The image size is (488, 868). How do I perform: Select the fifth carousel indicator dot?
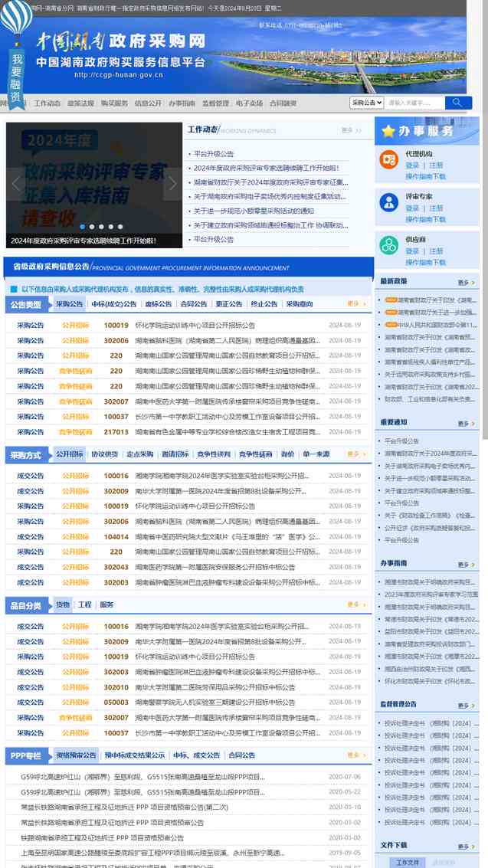pos(120,227)
